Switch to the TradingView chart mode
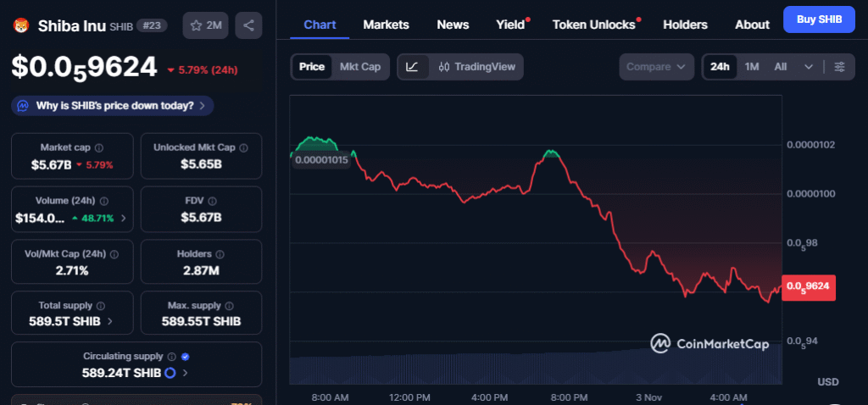This screenshot has height=405, width=868. (x=476, y=67)
